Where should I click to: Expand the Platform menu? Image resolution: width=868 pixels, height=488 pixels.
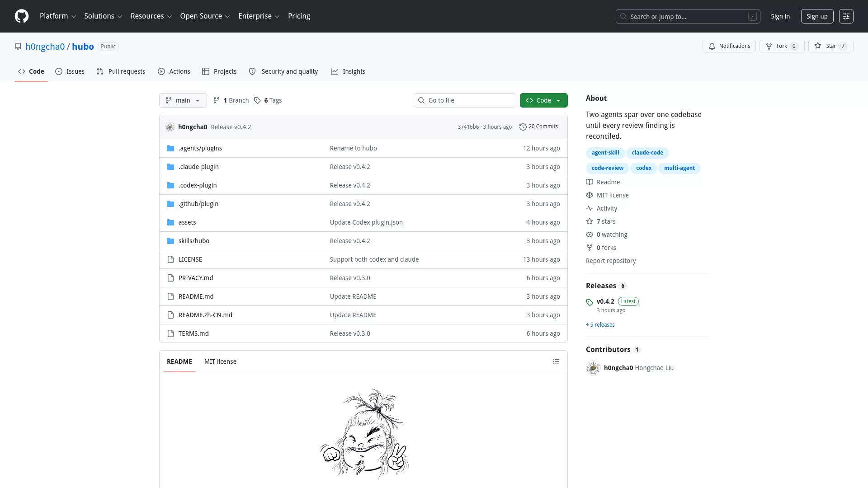pyautogui.click(x=58, y=16)
